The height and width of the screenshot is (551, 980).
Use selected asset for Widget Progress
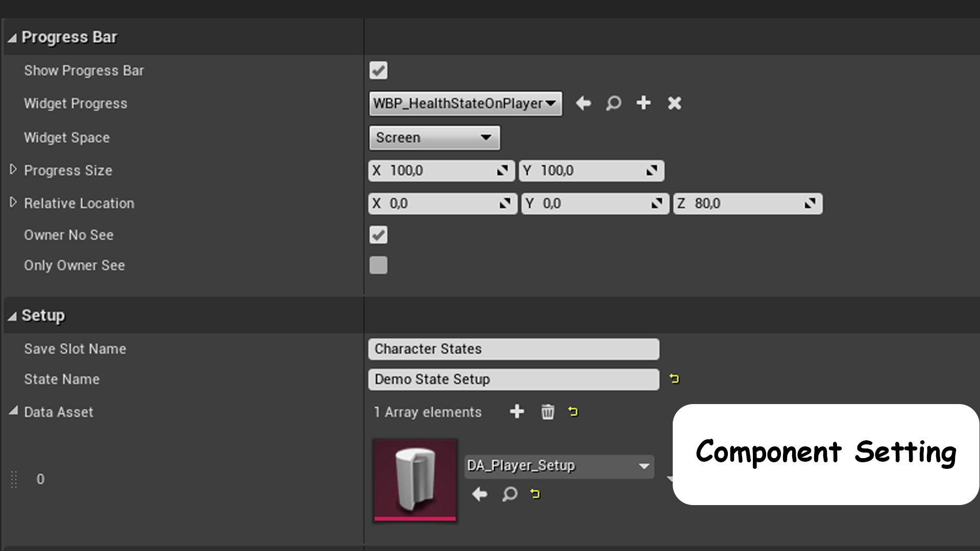coord(583,103)
